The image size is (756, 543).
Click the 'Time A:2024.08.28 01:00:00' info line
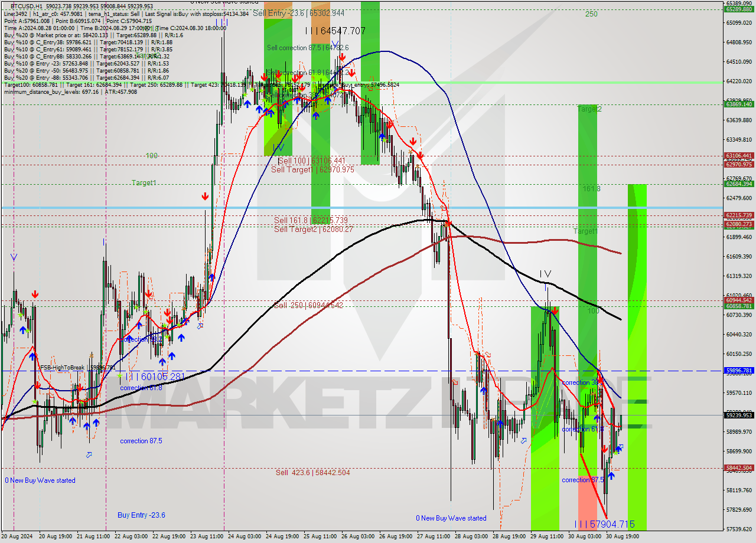tap(115, 28)
